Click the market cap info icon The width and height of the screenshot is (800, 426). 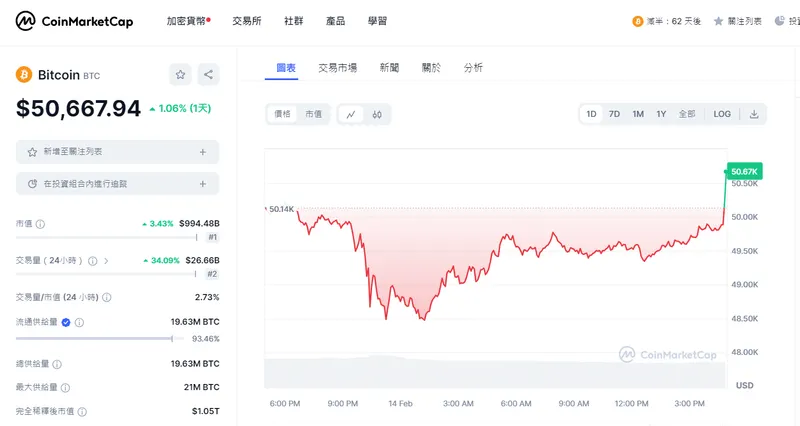(40, 223)
